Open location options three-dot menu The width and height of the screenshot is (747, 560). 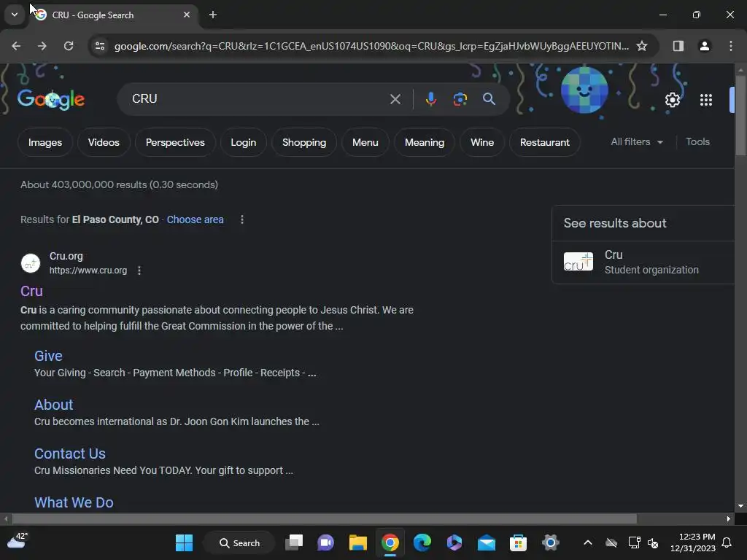click(x=242, y=219)
